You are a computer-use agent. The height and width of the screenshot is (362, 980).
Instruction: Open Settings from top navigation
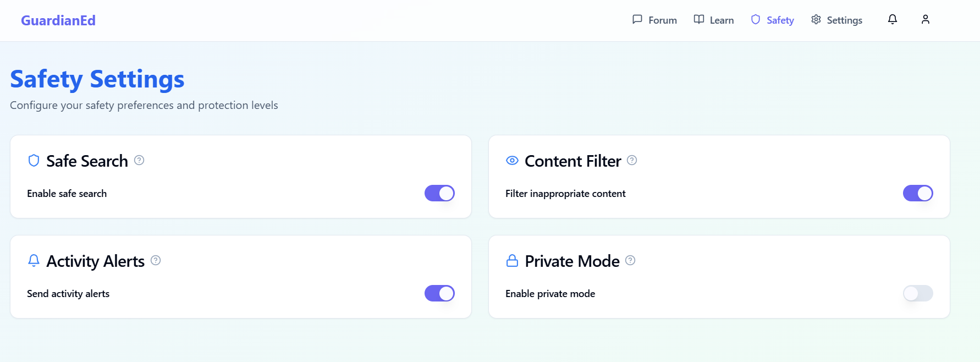pos(836,20)
